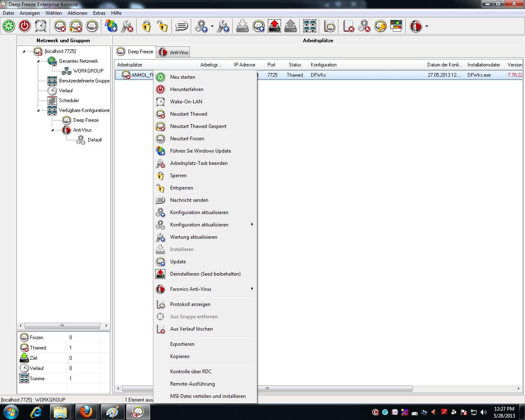Sort by the Status column header

(295, 65)
